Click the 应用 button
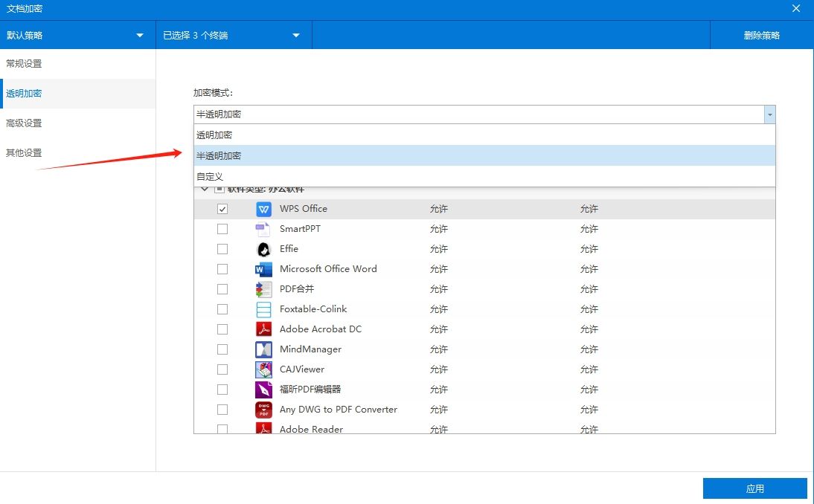The height and width of the screenshot is (504, 814). pos(754,488)
